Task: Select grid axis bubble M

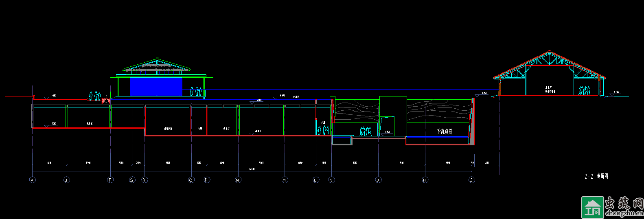Action: 285,180
